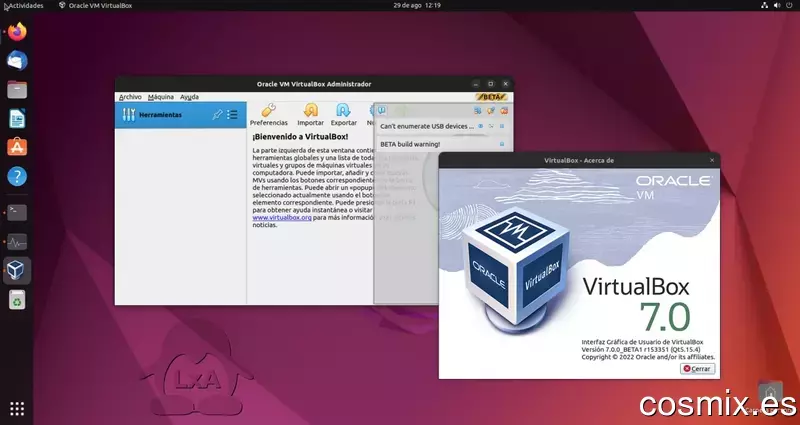Launch Firefox from the dock
This screenshot has height=425, width=800.
pos(17,32)
